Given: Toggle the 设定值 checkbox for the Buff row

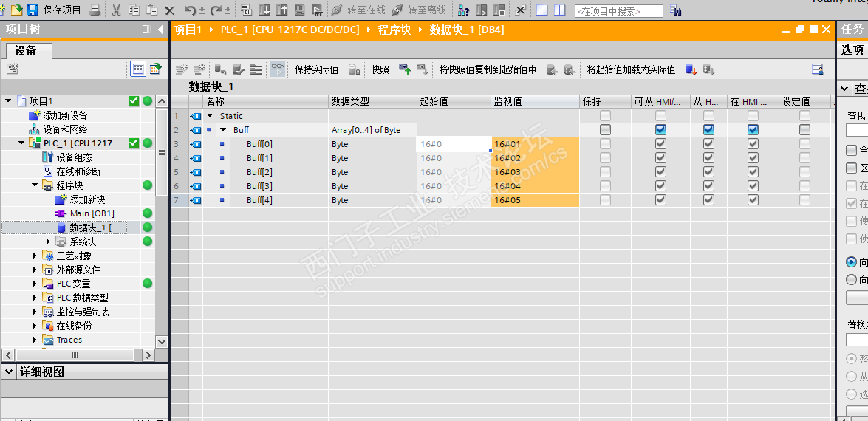Looking at the screenshot, I should [x=805, y=130].
